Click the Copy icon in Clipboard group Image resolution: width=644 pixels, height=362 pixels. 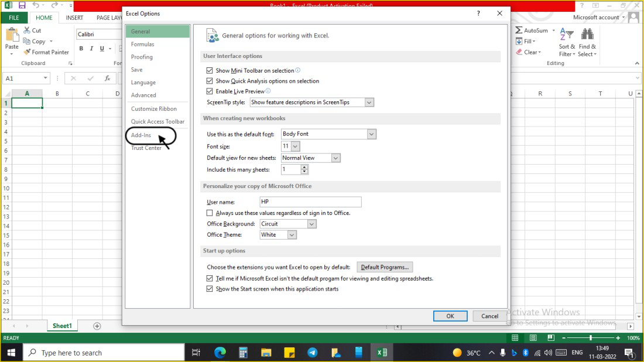coord(27,41)
